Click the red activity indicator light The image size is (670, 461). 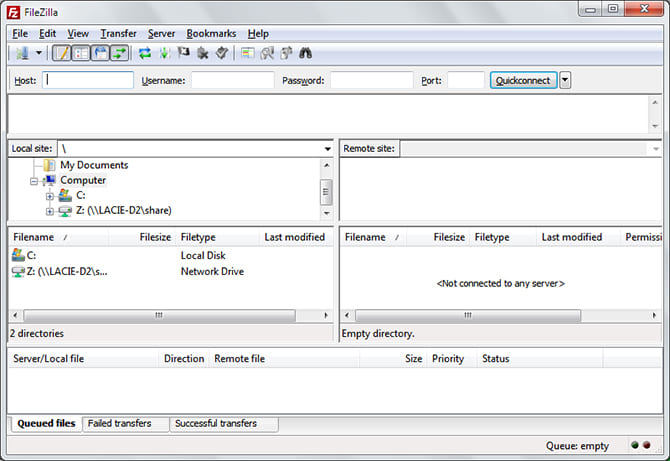[647, 445]
